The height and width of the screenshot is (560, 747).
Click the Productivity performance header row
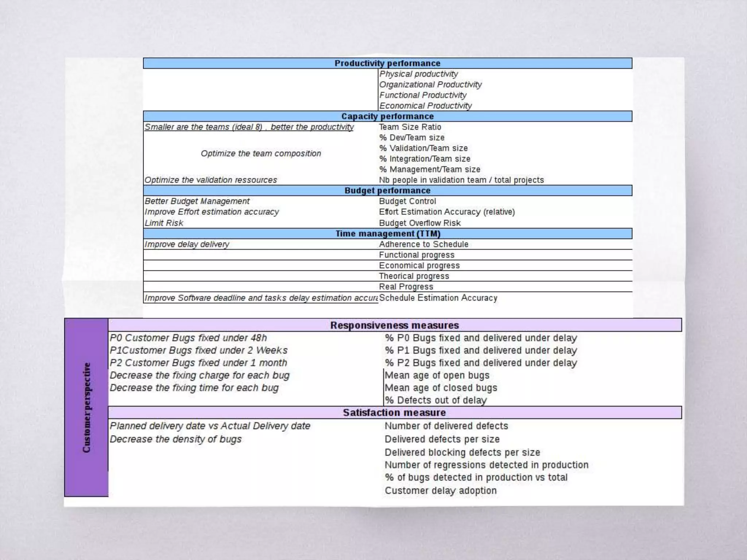(x=387, y=63)
